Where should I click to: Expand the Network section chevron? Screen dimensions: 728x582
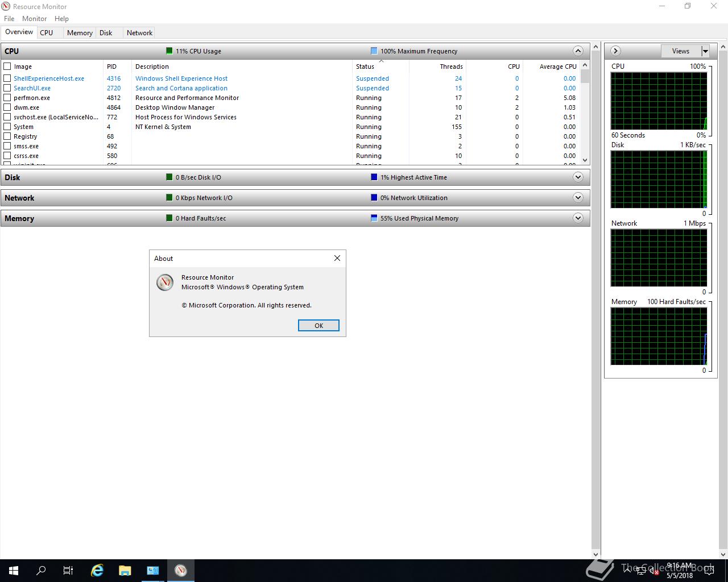(578, 197)
